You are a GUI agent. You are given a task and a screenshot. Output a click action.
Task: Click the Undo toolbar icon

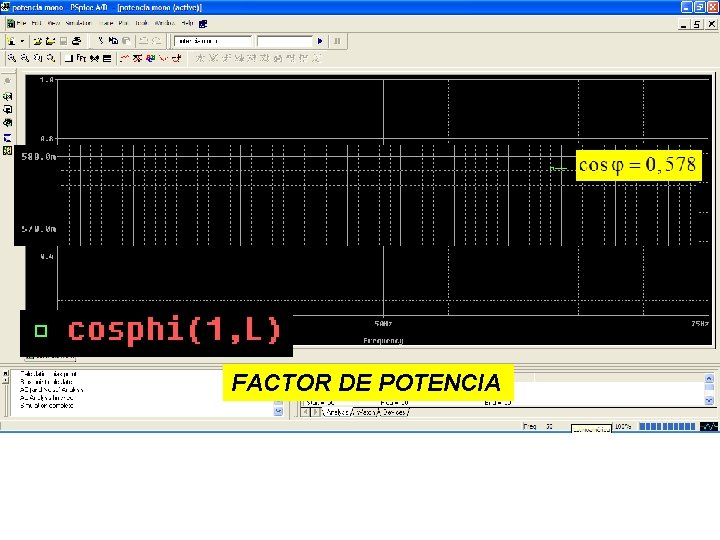pos(144,41)
